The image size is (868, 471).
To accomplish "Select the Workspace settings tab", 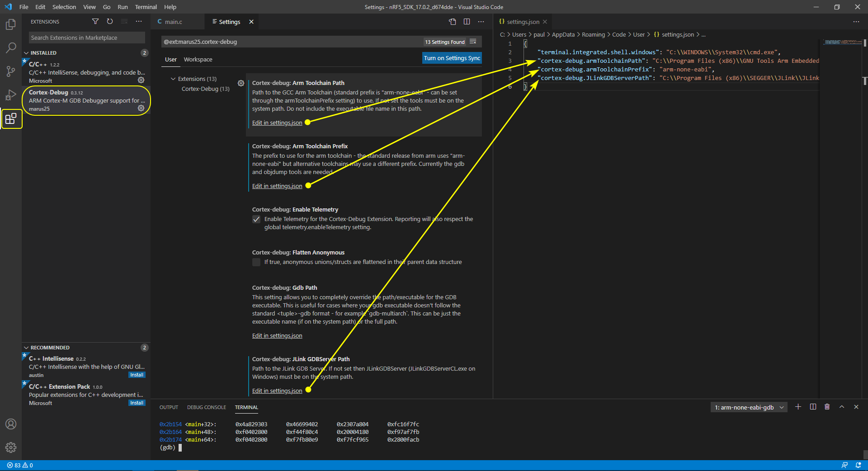I will [x=198, y=59].
